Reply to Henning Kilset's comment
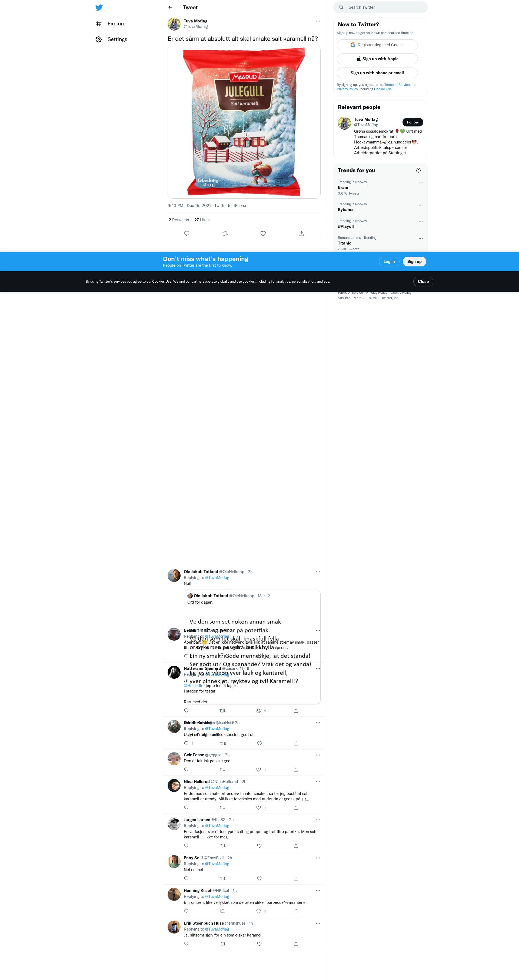519x980 pixels. coord(186,911)
